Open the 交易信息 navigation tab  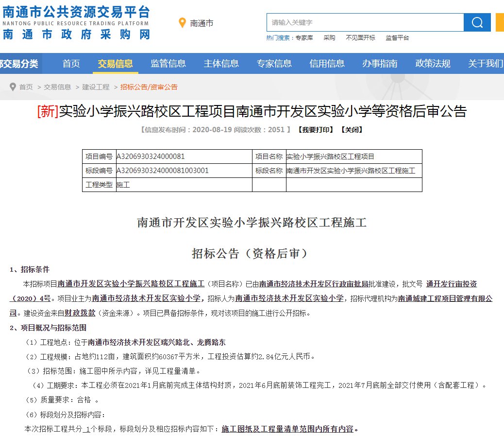click(115, 63)
